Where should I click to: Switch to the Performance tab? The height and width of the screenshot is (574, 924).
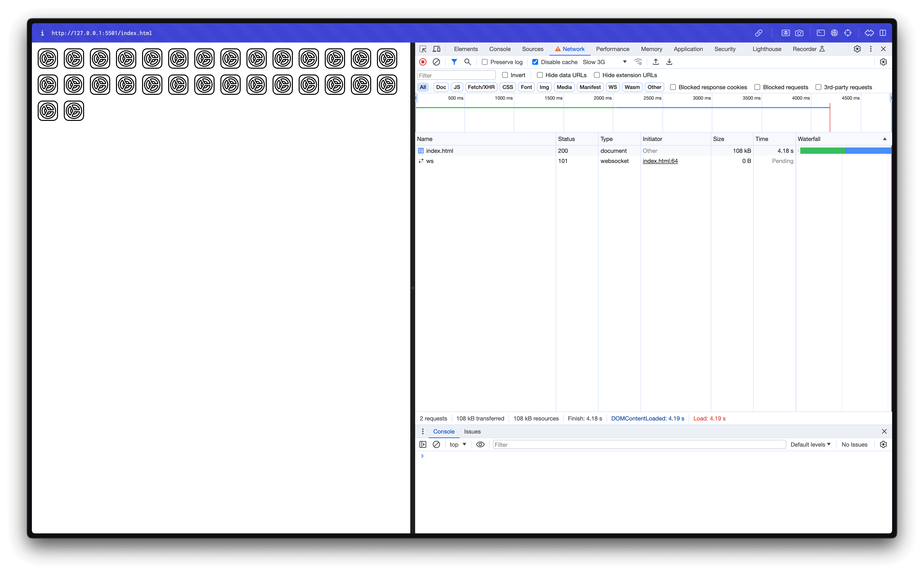612,49
